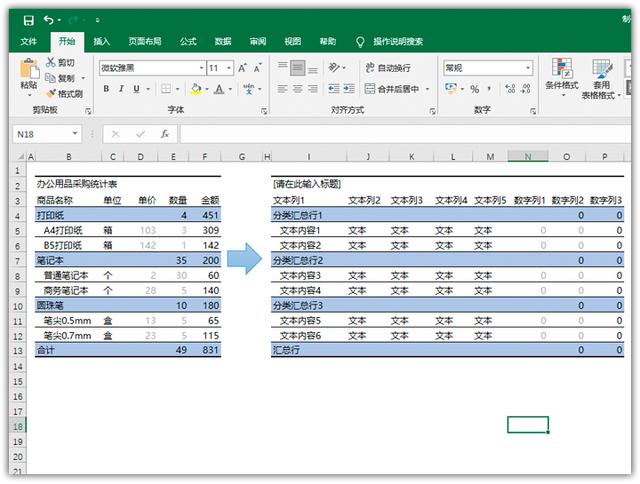Viewport: 640px width, 484px height.
Task: Click the Select All corner triangle
Action: [20, 157]
